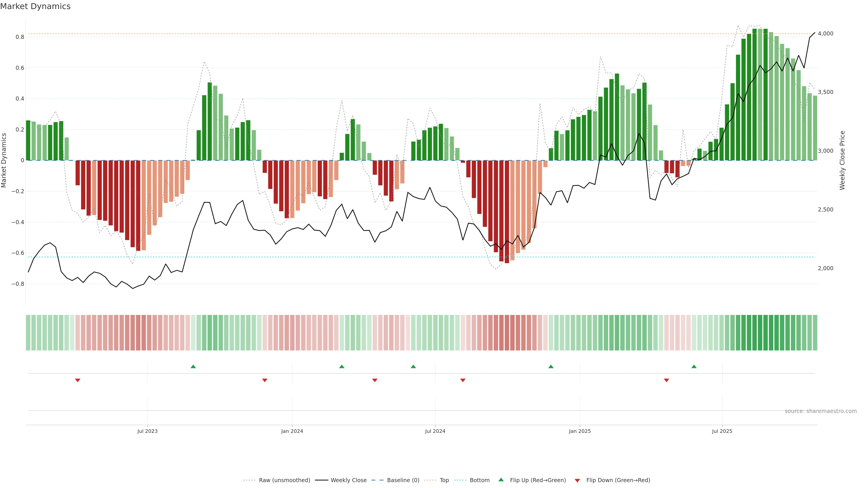Click the rightmost red flip-down triangle marker
Image resolution: width=868 pixels, height=488 pixels.
[666, 380]
